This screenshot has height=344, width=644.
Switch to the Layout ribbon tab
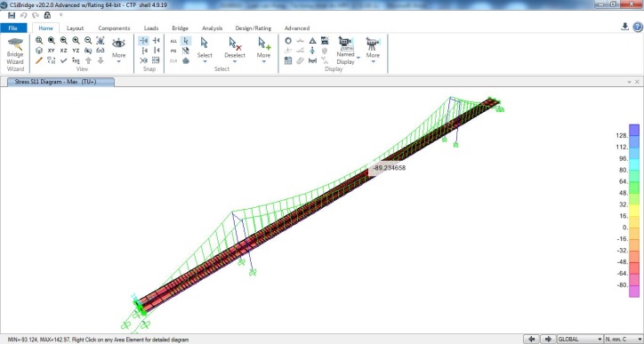click(75, 28)
